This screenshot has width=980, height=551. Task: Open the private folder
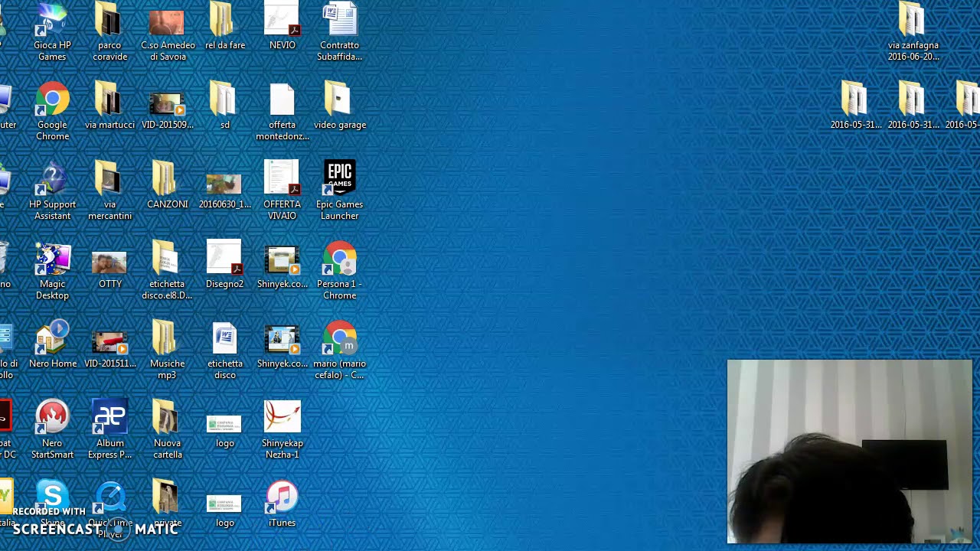coord(168,504)
